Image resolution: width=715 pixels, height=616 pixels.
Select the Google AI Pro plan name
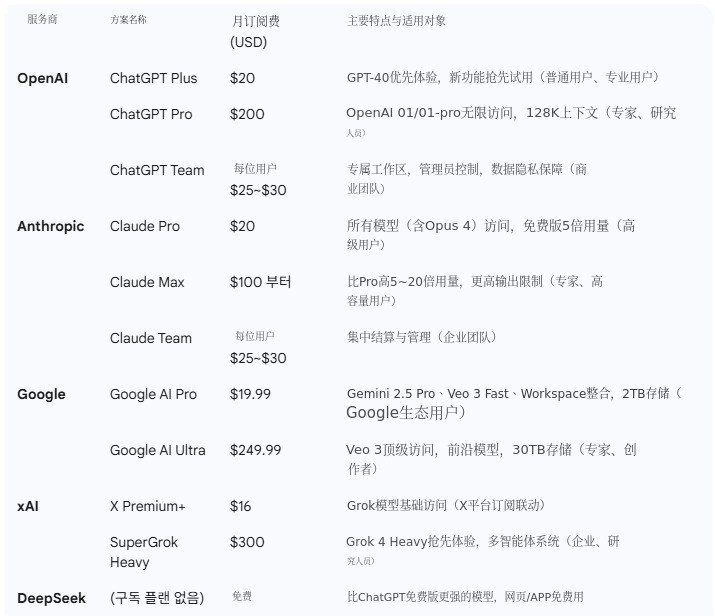tap(153, 394)
